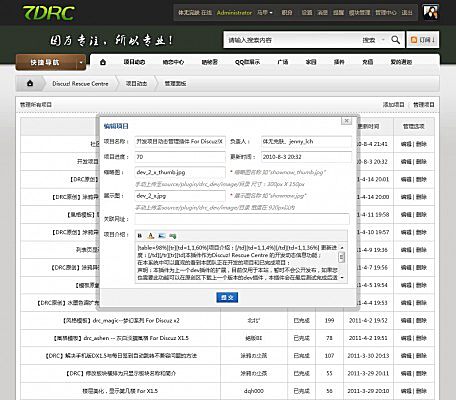Image resolution: width=456 pixels, height=400 pixels.
Task: Click the 7DRC site logo
Action: [x=49, y=13]
